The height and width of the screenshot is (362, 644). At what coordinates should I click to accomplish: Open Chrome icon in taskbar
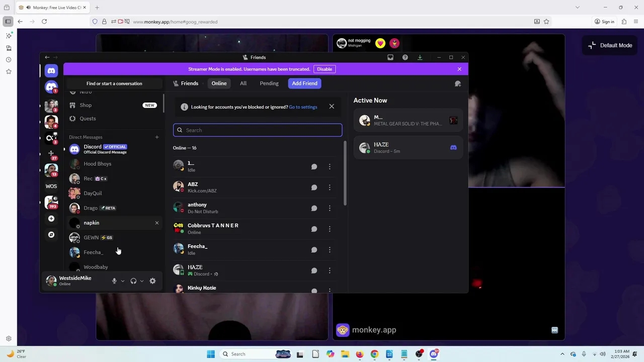[374, 354]
